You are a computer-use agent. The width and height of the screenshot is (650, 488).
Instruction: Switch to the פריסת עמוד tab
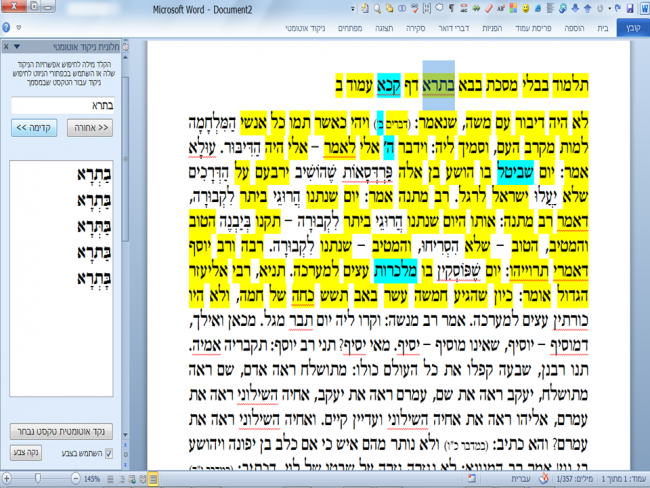coord(533,28)
